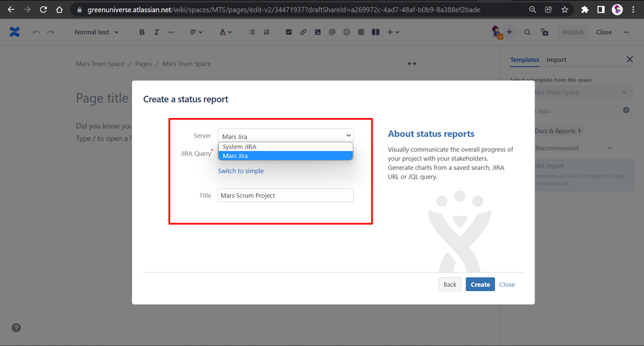The width and height of the screenshot is (644, 346).
Task: Select Mars Jira option in list
Action: 286,156
